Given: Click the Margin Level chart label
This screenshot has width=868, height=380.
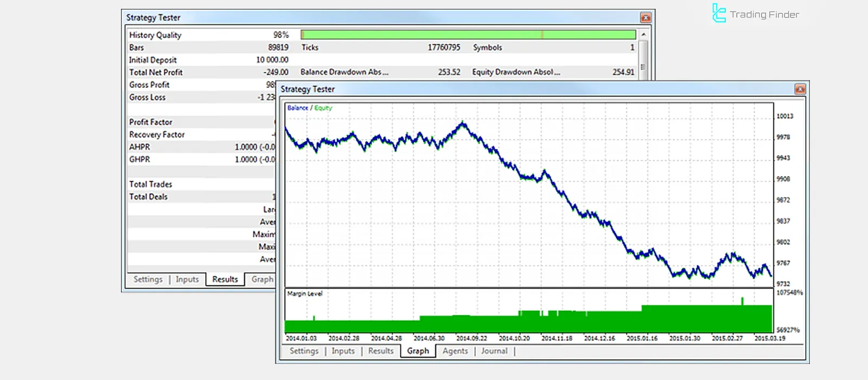Looking at the screenshot, I should point(304,294).
